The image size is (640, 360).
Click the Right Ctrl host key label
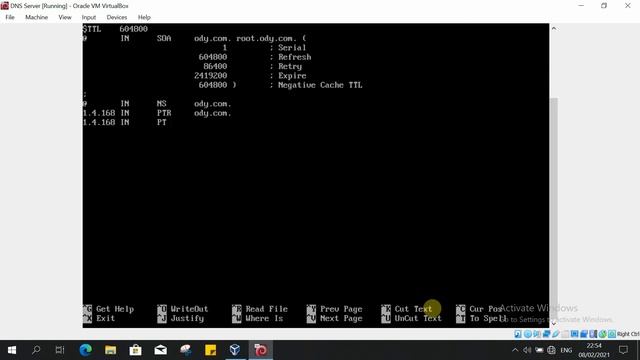[628, 334]
